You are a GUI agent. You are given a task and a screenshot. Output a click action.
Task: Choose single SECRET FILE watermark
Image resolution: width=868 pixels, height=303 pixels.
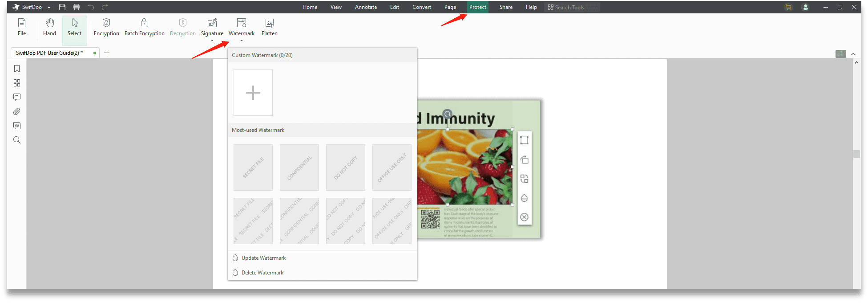[253, 168]
